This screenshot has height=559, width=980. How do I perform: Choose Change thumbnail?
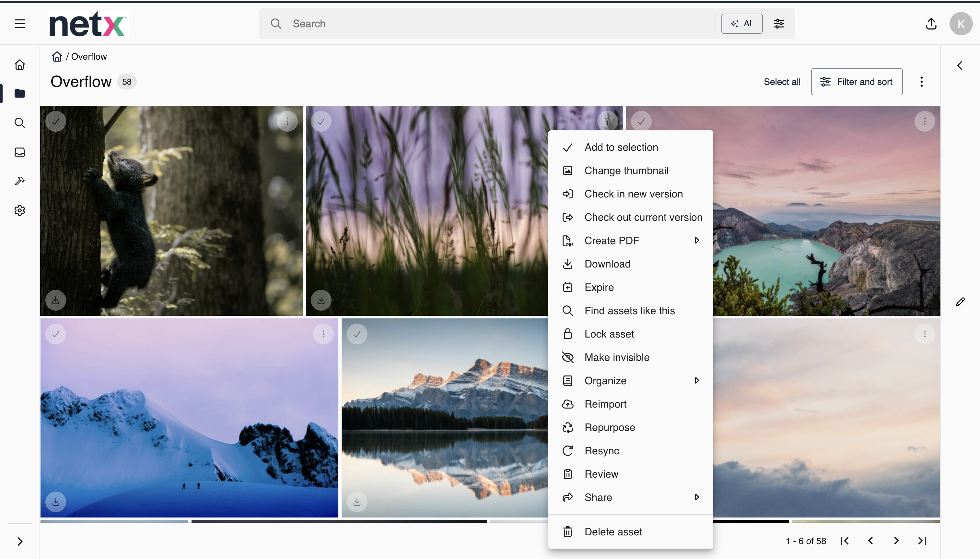coord(630,171)
